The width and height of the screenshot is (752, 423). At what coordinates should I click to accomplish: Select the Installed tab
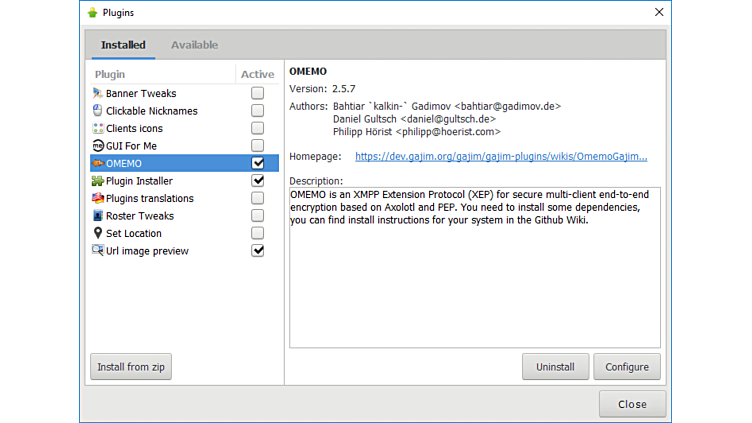pyautogui.click(x=123, y=45)
